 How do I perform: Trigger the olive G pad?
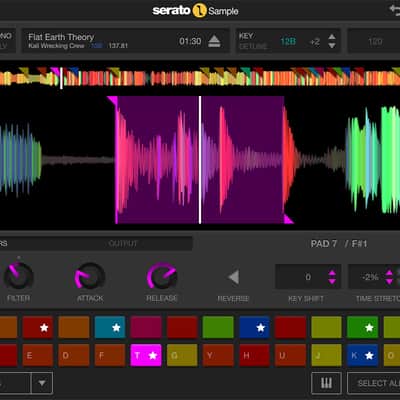click(x=182, y=355)
